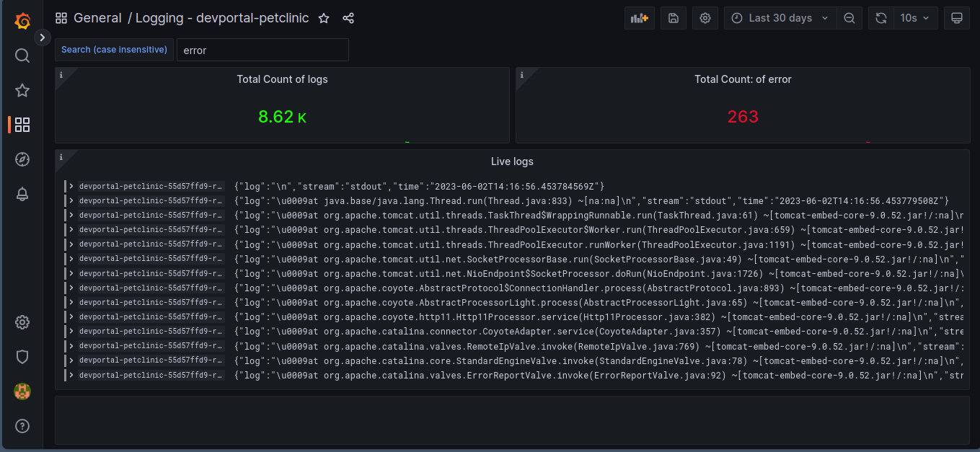Expand the sidebar navigation with arrow toggle

coord(43,37)
